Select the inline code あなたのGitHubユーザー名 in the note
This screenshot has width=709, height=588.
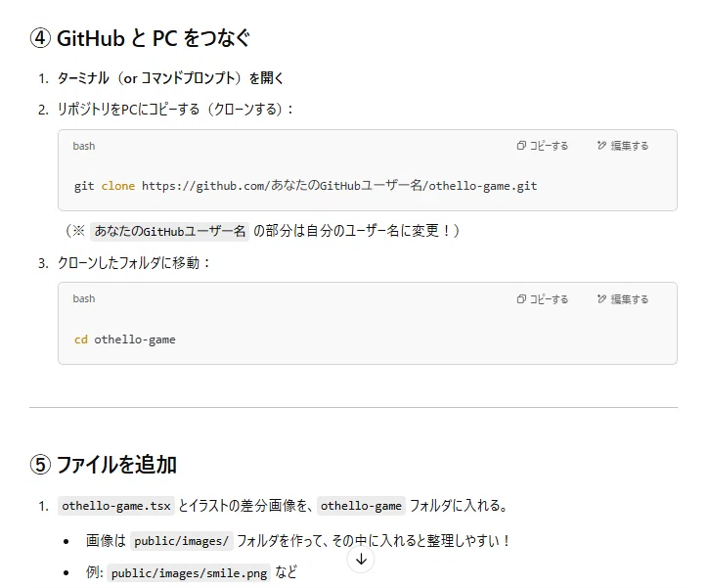169,232
